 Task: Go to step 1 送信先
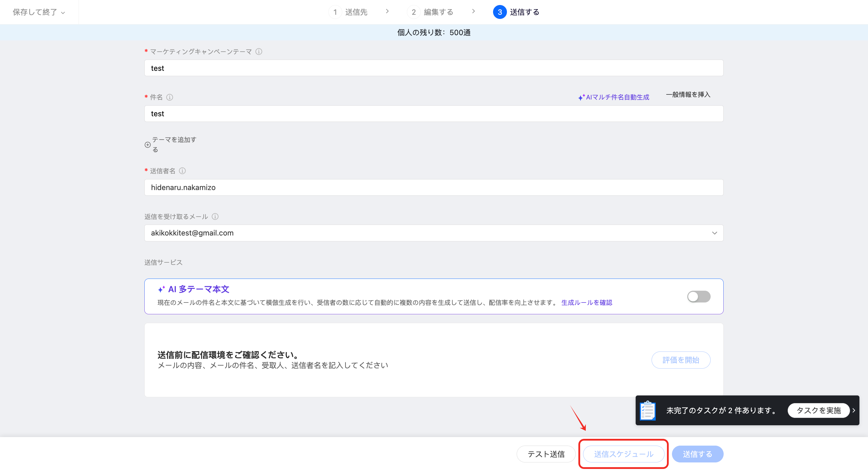348,12
